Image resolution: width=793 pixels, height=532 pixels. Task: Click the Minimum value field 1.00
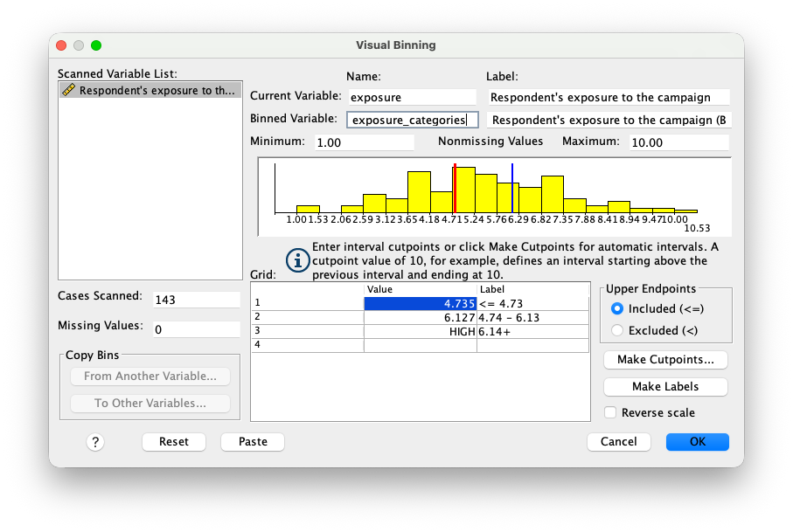tap(364, 142)
